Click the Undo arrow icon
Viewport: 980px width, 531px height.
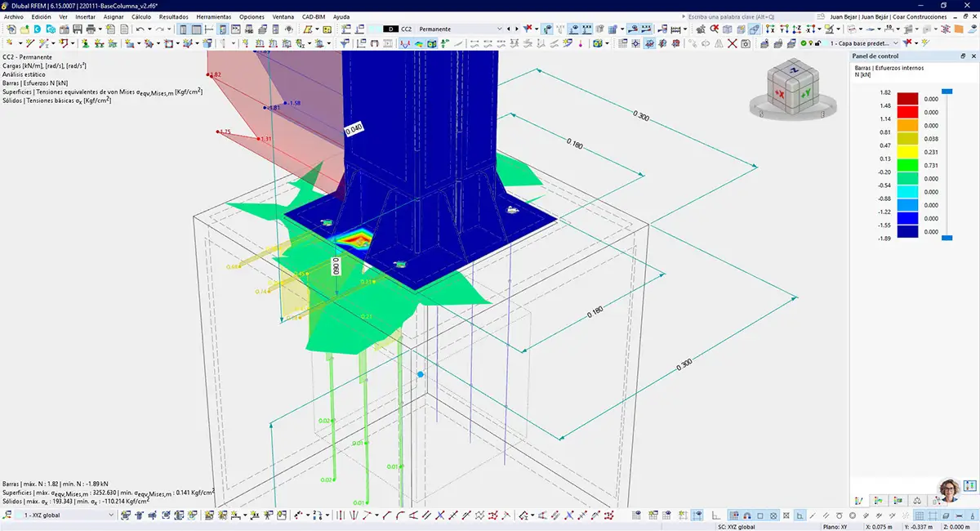(140, 29)
